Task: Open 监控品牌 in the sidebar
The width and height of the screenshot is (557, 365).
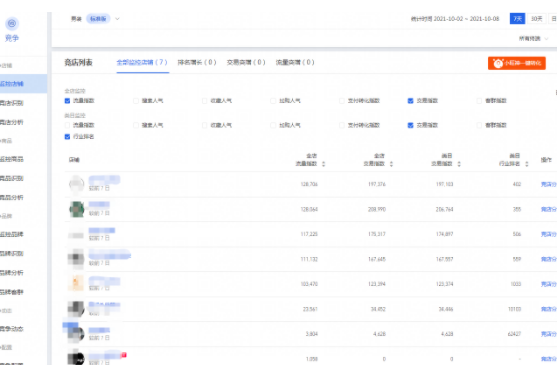Action: pyautogui.click(x=12, y=234)
